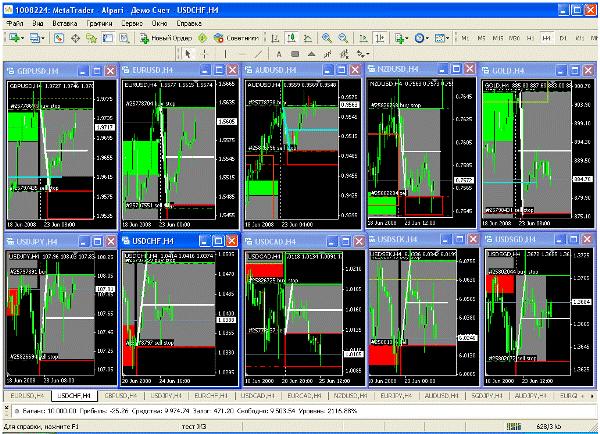The height and width of the screenshot is (434, 600).
Task: Switch to the USDJPY,H4 bottom chart tab
Action: 166,396
